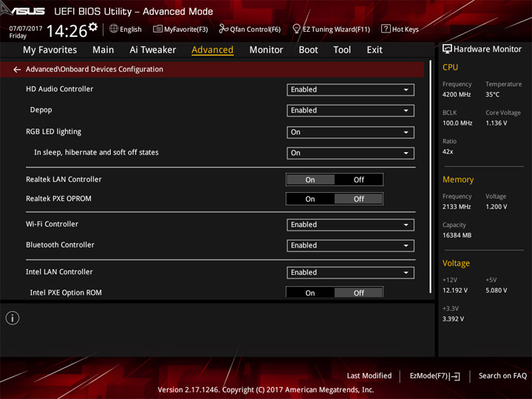This screenshot has height=399, width=532.
Task: Open Intel LAN Controller dropdown
Action: click(350, 273)
